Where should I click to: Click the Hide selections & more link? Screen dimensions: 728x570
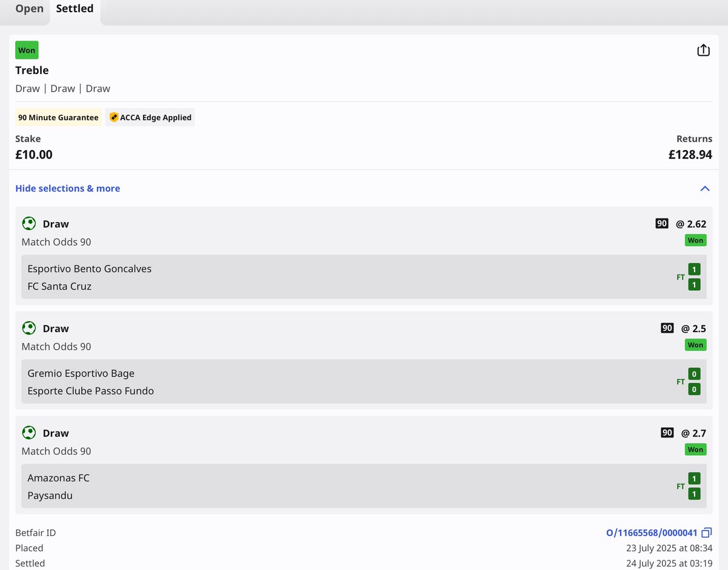click(67, 188)
